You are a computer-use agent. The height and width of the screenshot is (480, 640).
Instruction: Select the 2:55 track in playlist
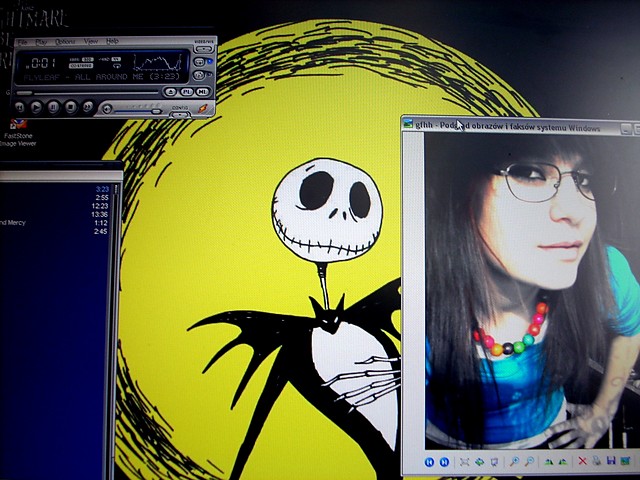(x=57, y=198)
